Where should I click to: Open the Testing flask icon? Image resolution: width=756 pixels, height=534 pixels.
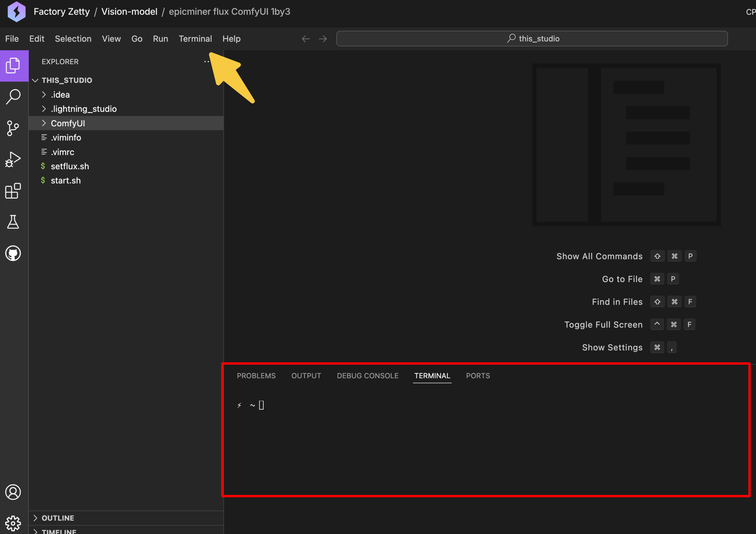(13, 222)
